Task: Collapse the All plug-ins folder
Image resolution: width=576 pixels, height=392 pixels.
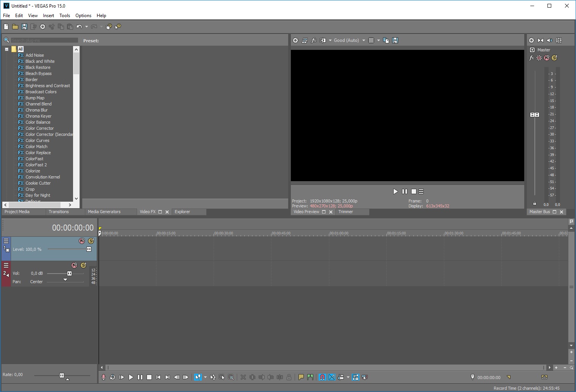Action: point(6,49)
